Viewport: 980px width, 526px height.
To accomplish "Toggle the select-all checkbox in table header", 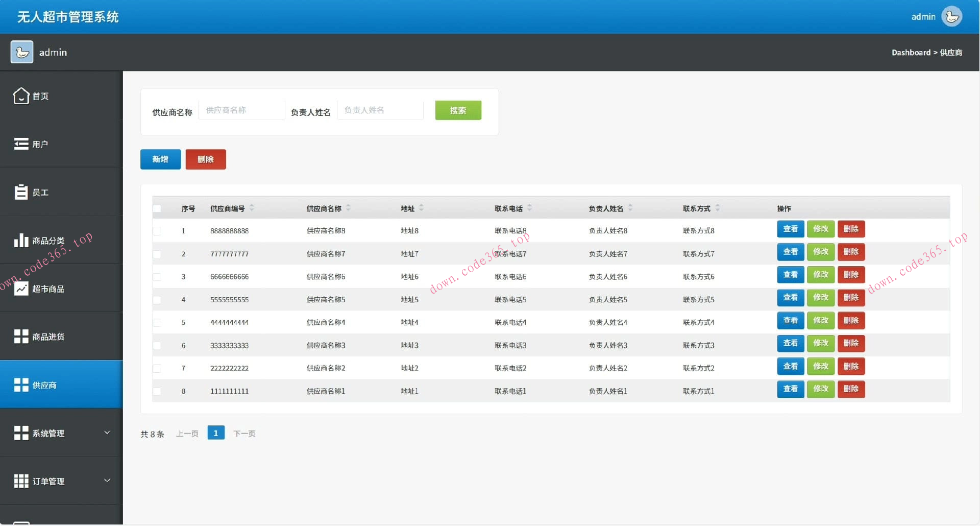I will pos(157,208).
